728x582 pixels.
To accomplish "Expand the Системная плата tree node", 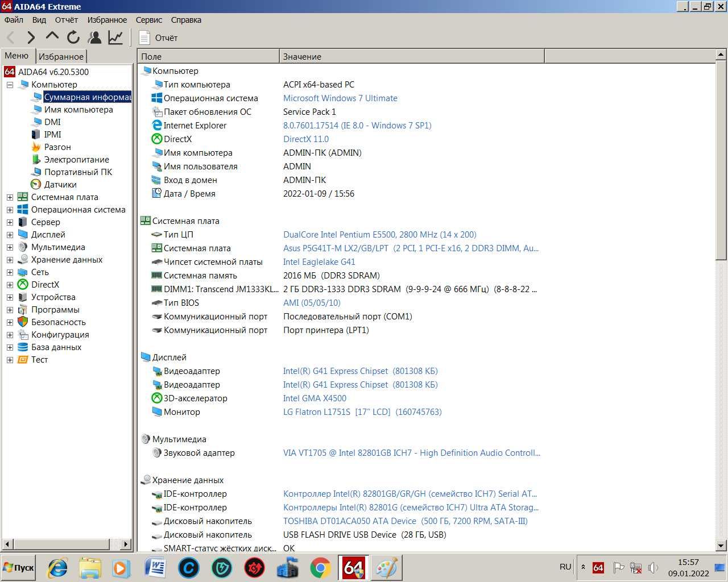I will (10, 197).
